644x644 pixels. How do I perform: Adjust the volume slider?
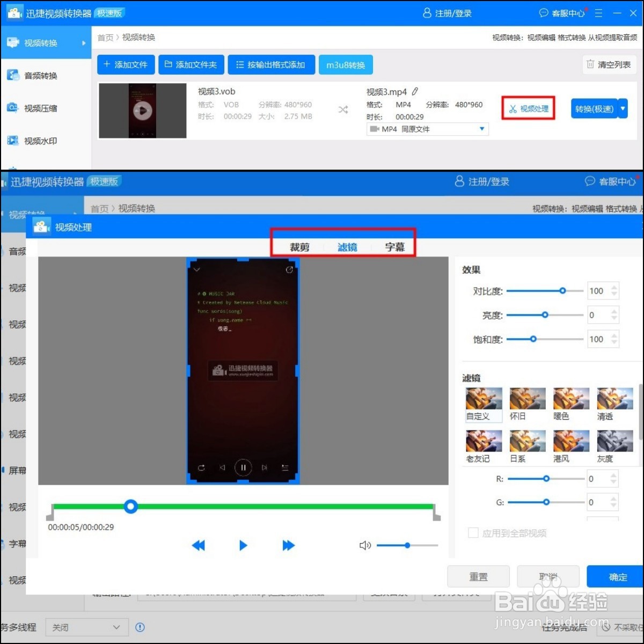tap(407, 545)
